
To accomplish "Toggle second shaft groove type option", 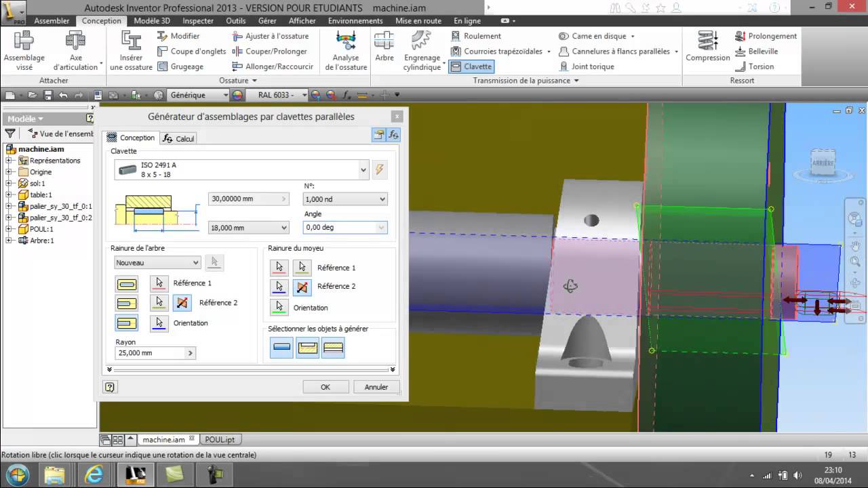I will pos(127,304).
